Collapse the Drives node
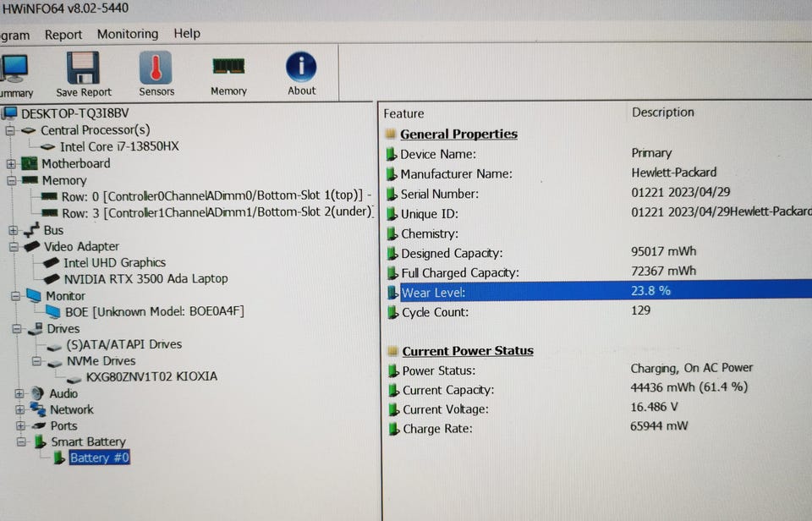This screenshot has height=521, width=812. 17,329
